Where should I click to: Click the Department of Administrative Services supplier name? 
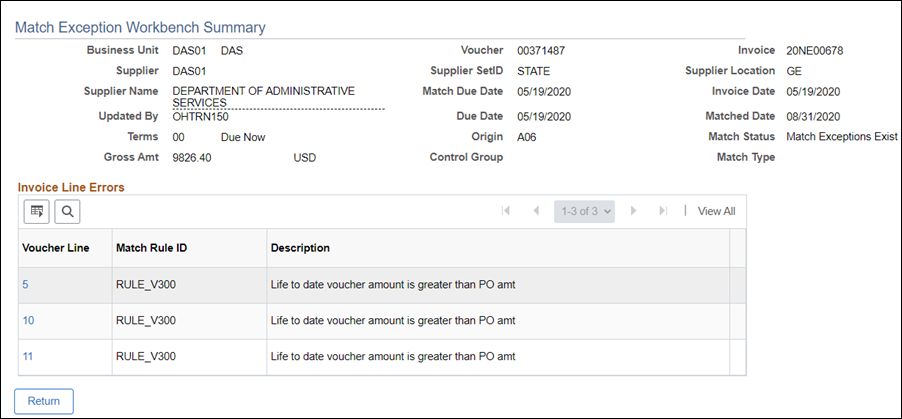[264, 97]
